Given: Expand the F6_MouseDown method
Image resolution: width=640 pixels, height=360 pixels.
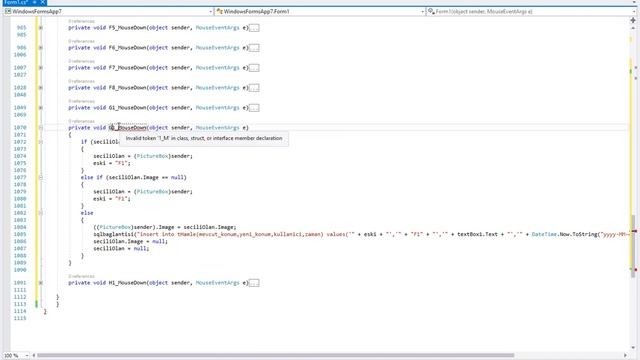Looking at the screenshot, I should click(x=40, y=48).
